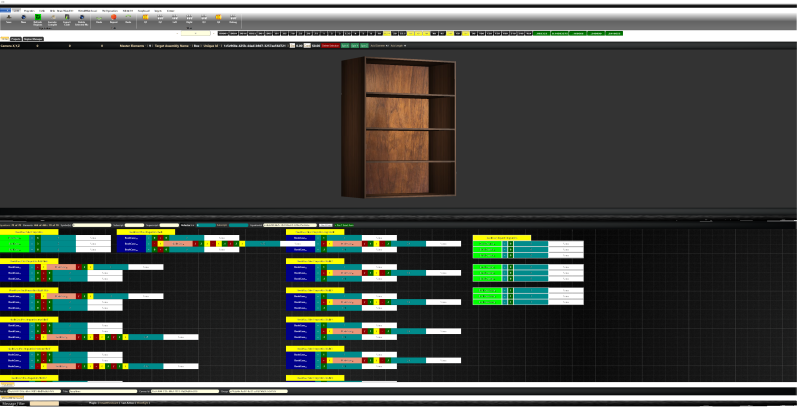Viewport: 800px width, 414px height.
Task: Click the first orange grid icon after Redo
Action: point(145,18)
